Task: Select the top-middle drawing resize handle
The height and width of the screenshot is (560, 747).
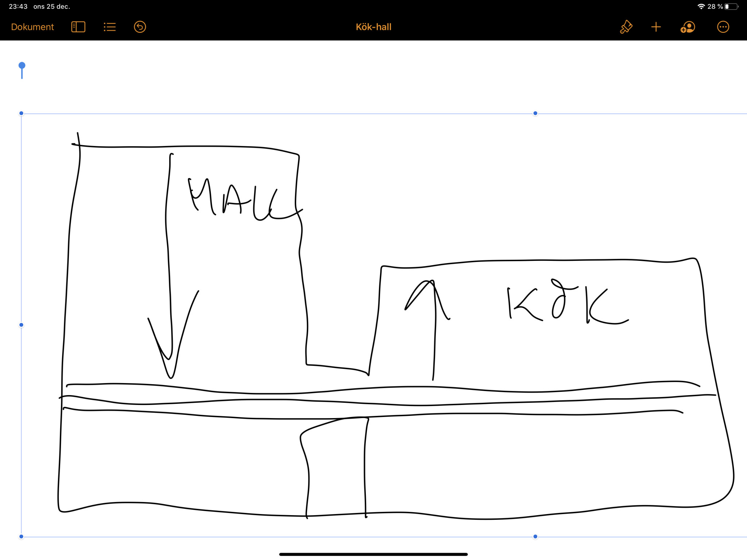Action: (535, 113)
